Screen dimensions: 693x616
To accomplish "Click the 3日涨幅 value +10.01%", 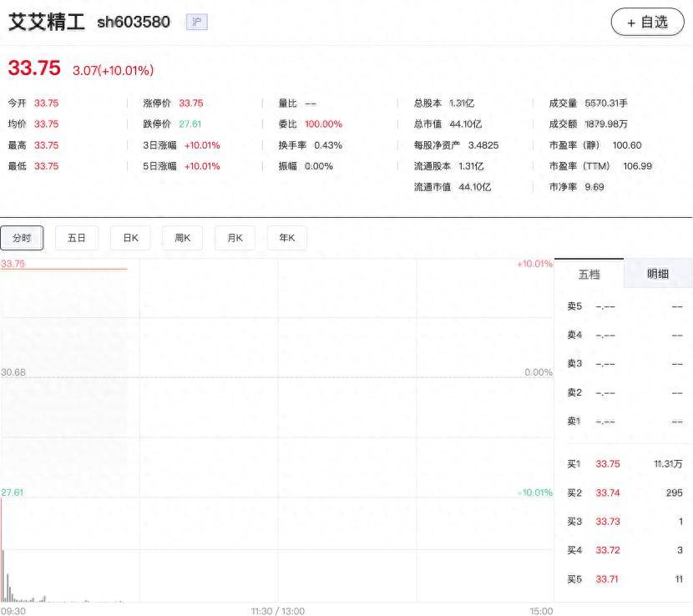I will coord(202,145).
